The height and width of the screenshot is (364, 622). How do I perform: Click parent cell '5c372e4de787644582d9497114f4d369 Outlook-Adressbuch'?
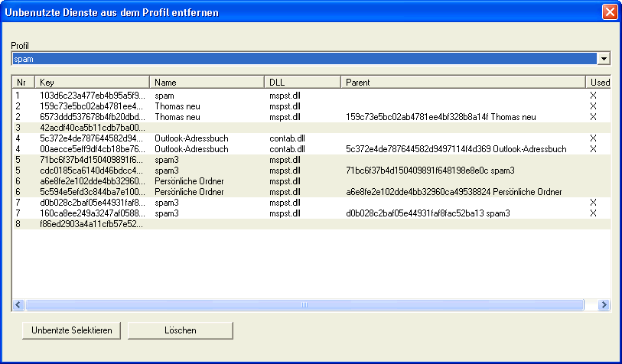pos(456,149)
